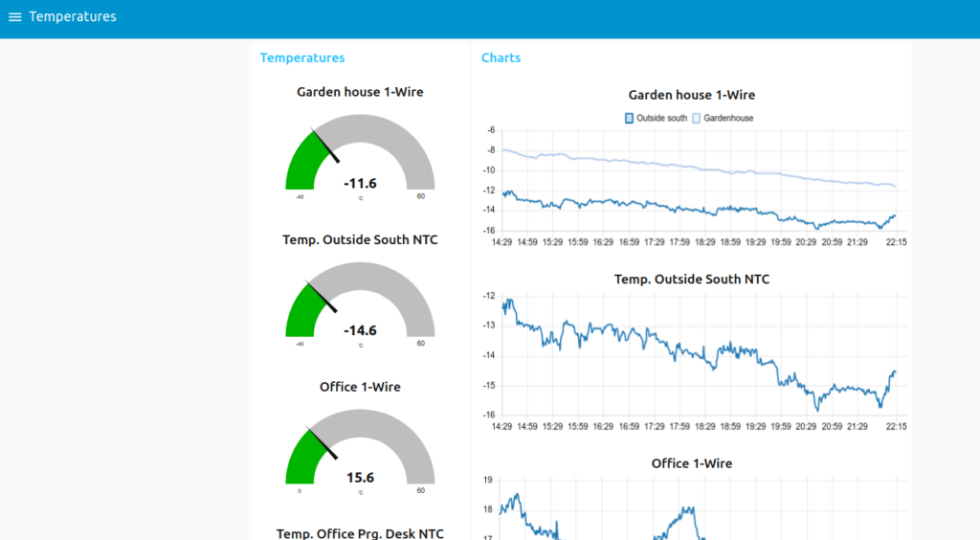Click the Office 1-Wire chart title

691,463
